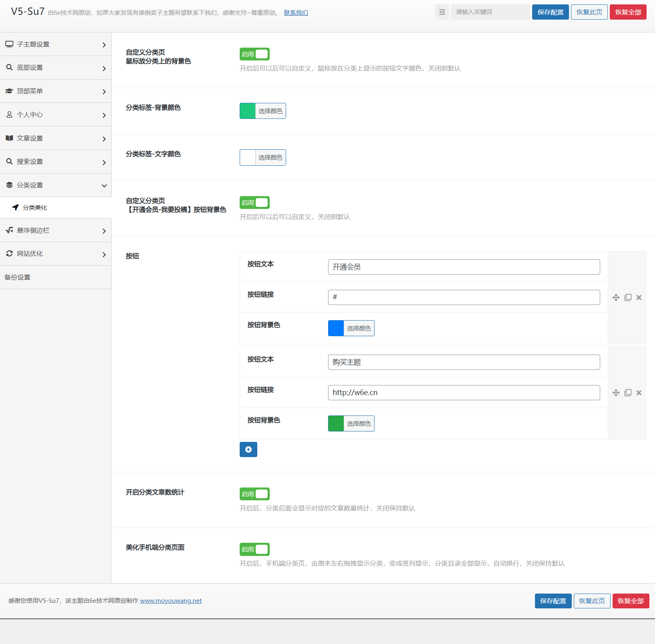The width and height of the screenshot is (655, 644).
Task: Click the expand-all menu icon beside search
Action: pos(442,12)
